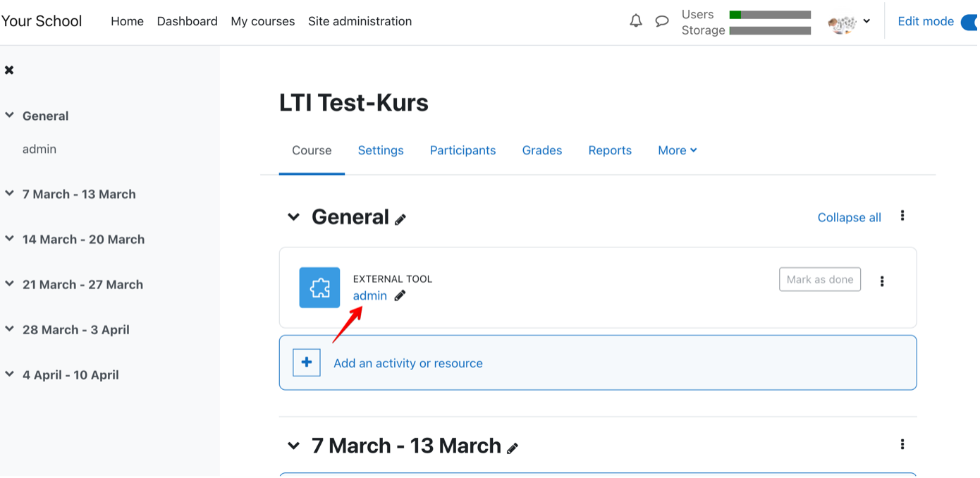Mark the admin activity as done
Screen dimensions: 980x478
point(819,279)
